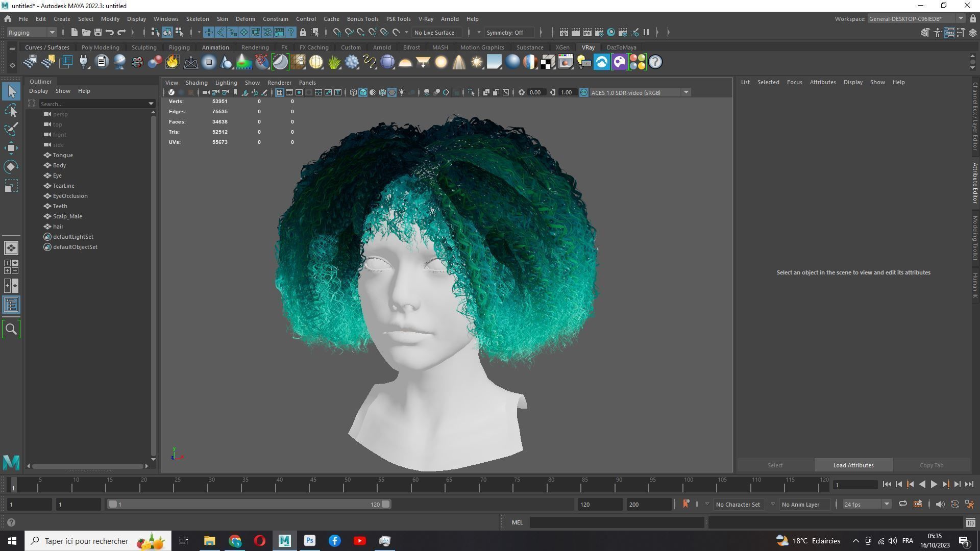Click the Script Editor icon

pos(970,522)
